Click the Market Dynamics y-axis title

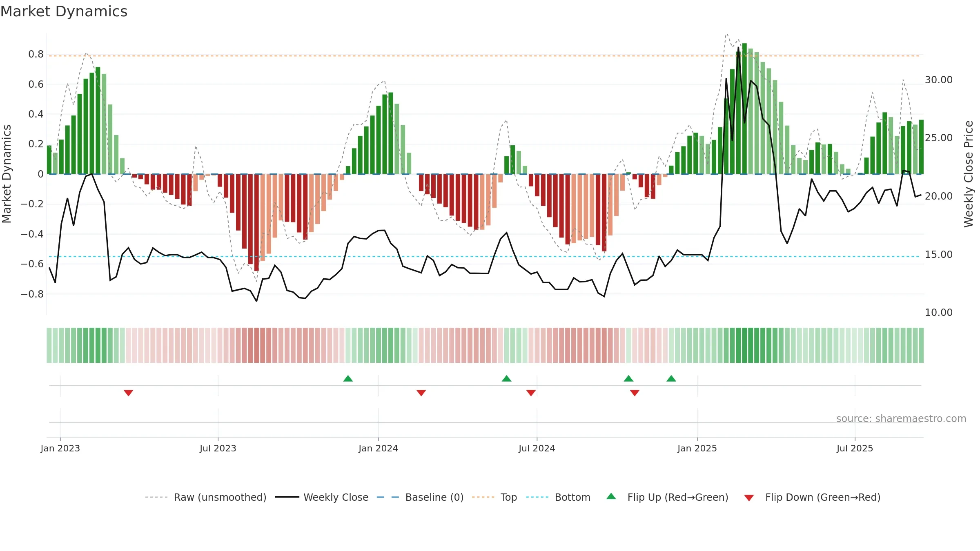7,174
